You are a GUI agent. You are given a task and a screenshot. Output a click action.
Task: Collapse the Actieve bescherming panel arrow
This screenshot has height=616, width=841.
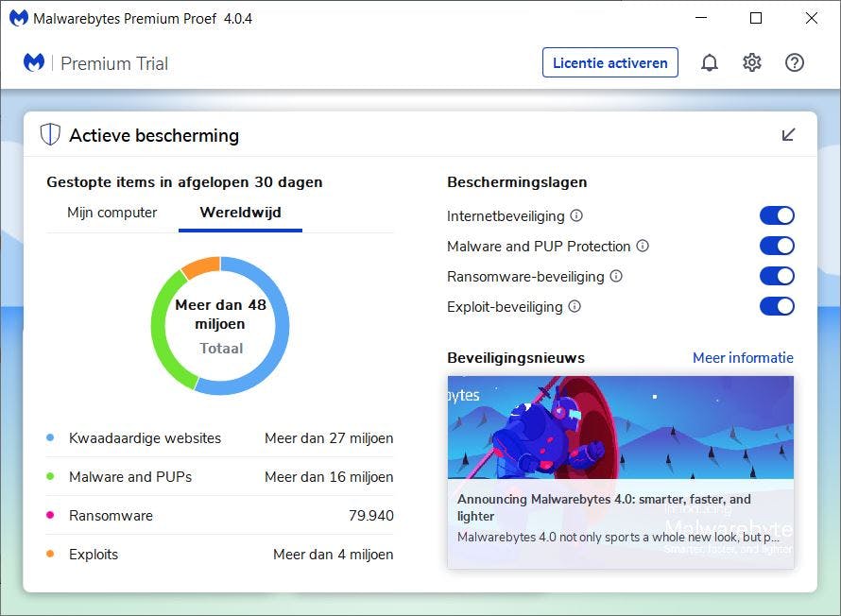(x=788, y=134)
